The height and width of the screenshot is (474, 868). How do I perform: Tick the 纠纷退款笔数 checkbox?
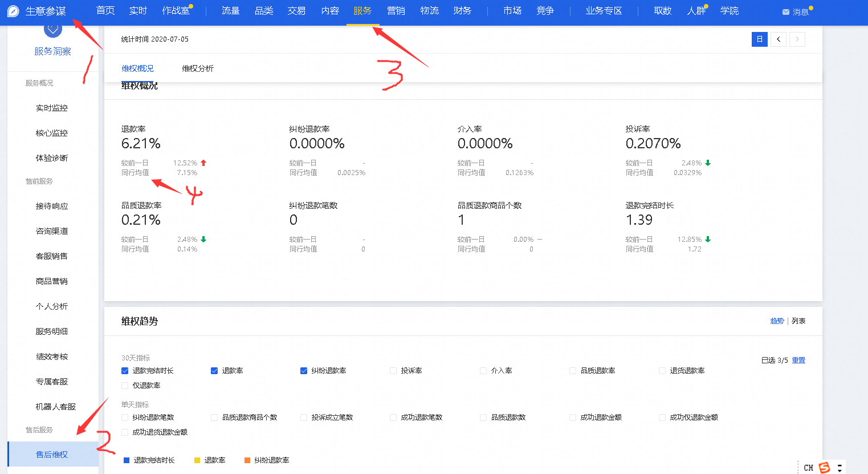pyautogui.click(x=125, y=418)
